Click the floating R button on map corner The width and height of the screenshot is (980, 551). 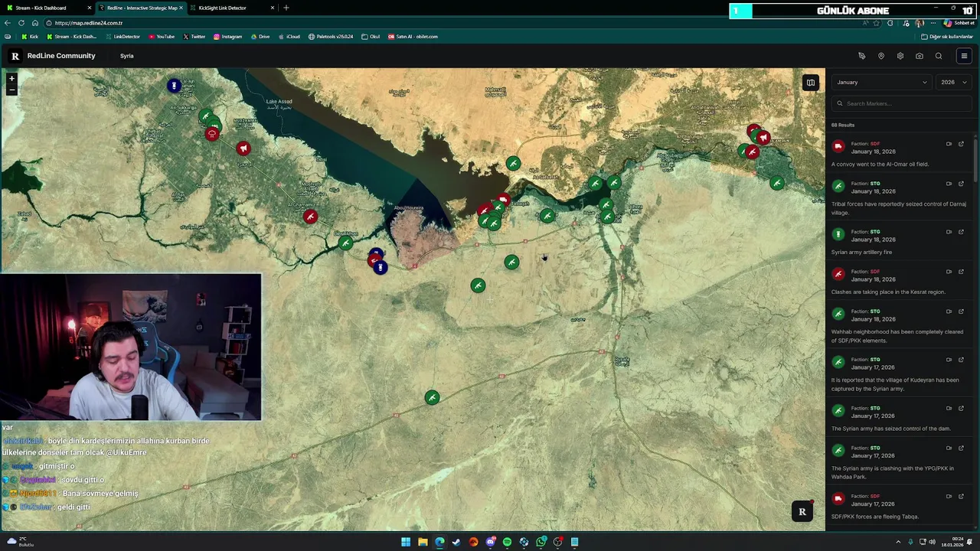point(802,512)
